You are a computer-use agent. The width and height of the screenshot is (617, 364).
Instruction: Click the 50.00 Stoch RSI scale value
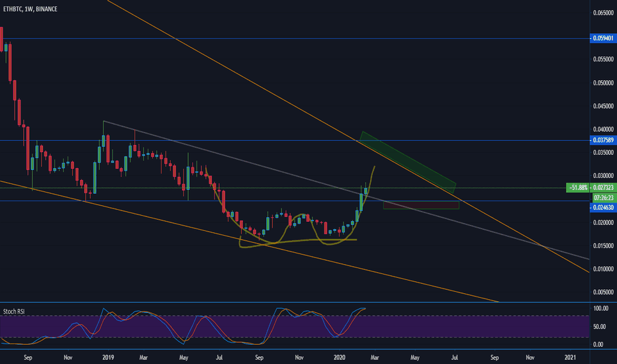point(600,326)
